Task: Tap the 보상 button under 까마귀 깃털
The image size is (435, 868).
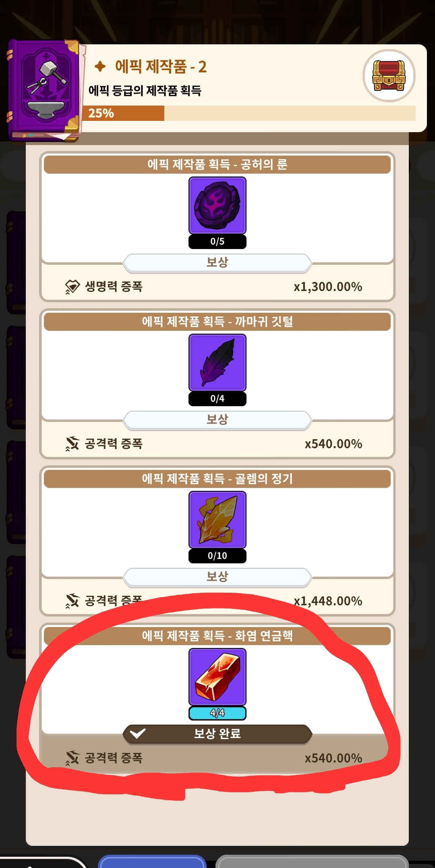Action: pyautogui.click(x=217, y=420)
